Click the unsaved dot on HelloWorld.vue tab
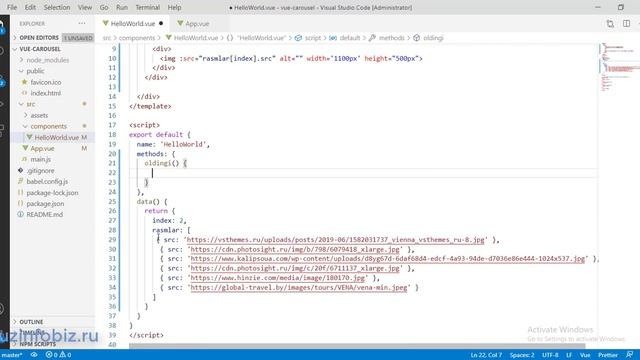Screen dimensions: 640x360 click(x=161, y=24)
